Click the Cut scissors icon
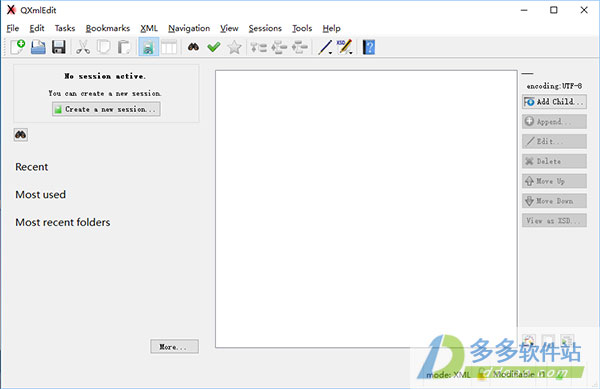600x389 pixels. pos(83,47)
